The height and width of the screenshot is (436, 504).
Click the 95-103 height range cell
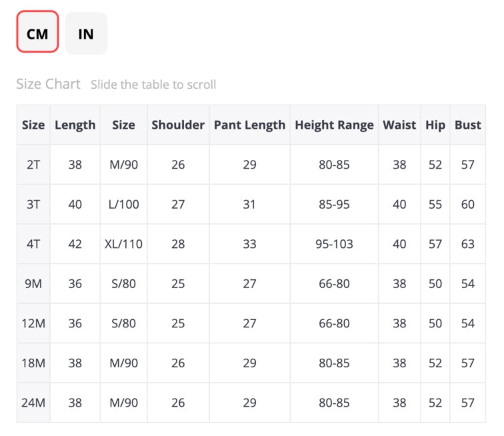(x=334, y=244)
